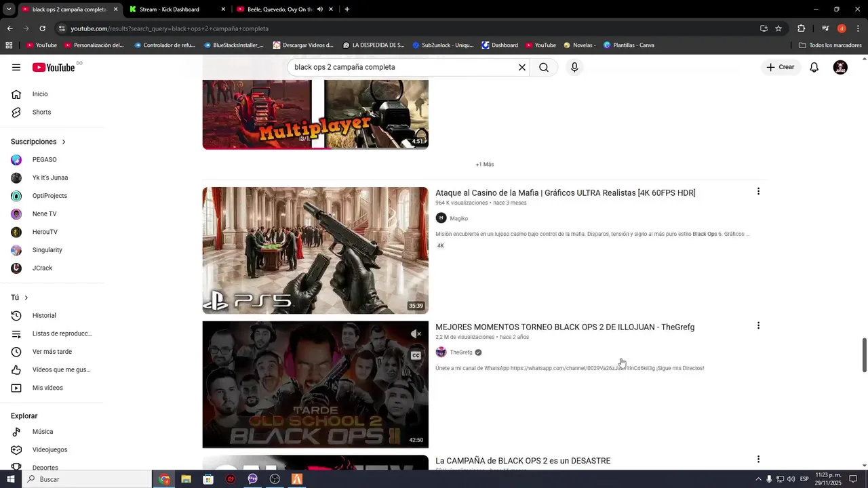Click the Chrome address bar URL

click(x=170, y=28)
